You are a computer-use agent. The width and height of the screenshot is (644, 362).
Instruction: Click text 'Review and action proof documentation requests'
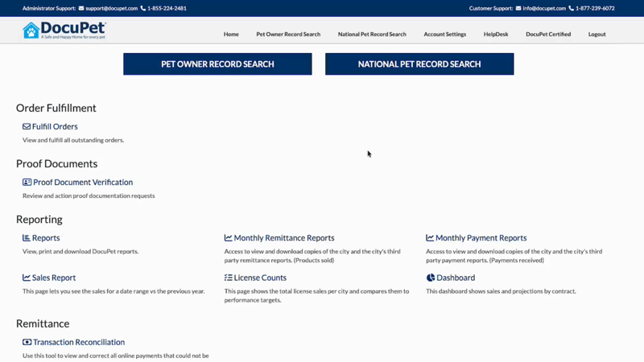89,195
